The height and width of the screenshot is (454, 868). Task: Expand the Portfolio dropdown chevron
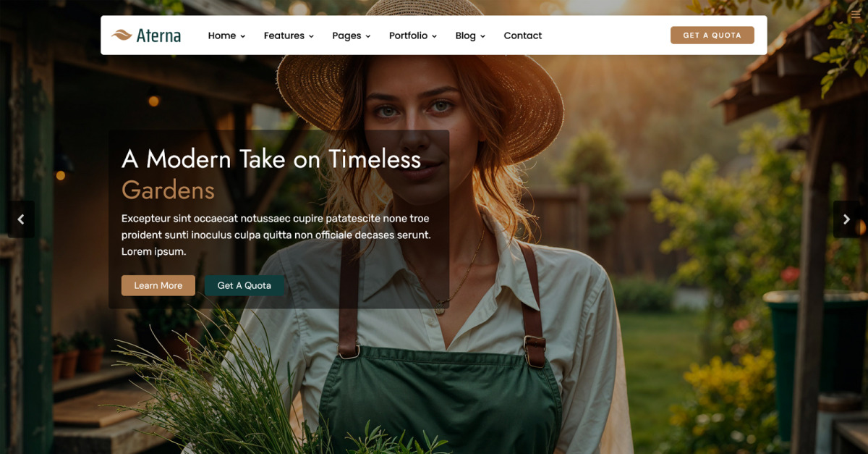(x=434, y=36)
